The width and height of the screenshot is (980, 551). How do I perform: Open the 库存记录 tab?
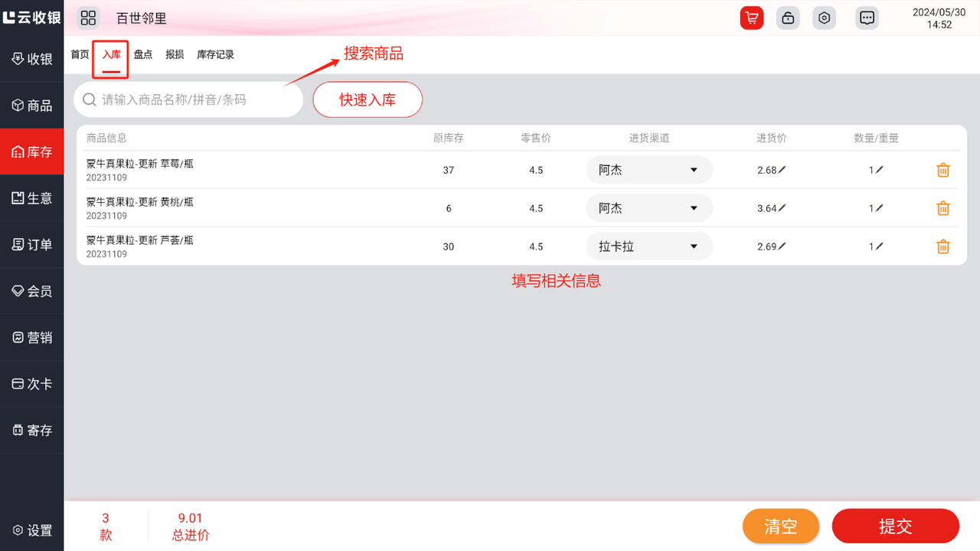[x=215, y=55]
